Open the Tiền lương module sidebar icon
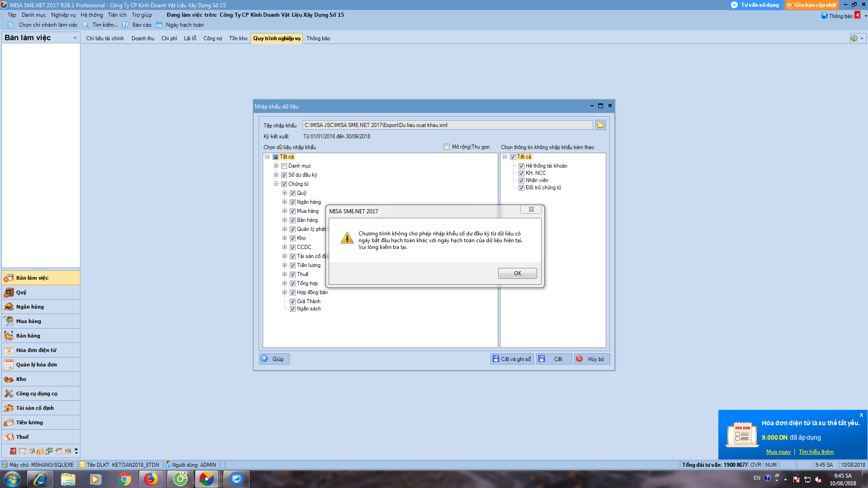The image size is (868, 488). click(x=9, y=422)
